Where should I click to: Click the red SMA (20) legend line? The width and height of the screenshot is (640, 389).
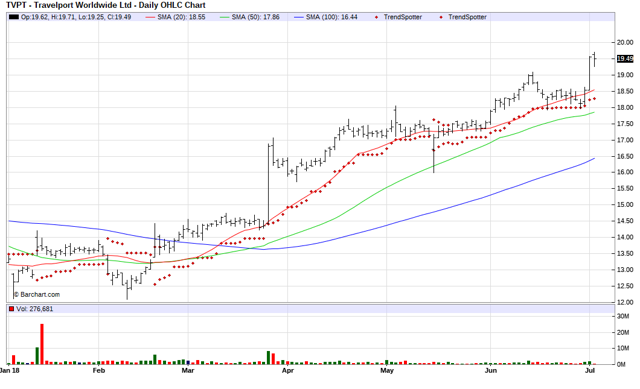[150, 17]
